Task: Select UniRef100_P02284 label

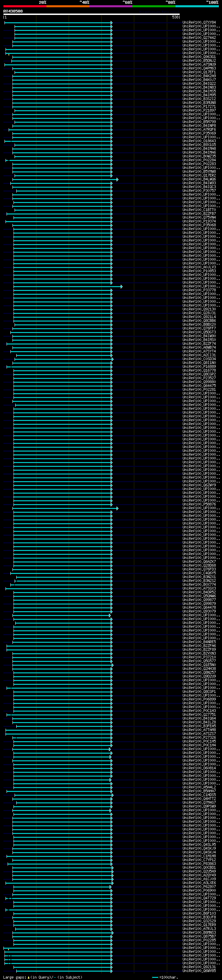Action: (199, 160)
